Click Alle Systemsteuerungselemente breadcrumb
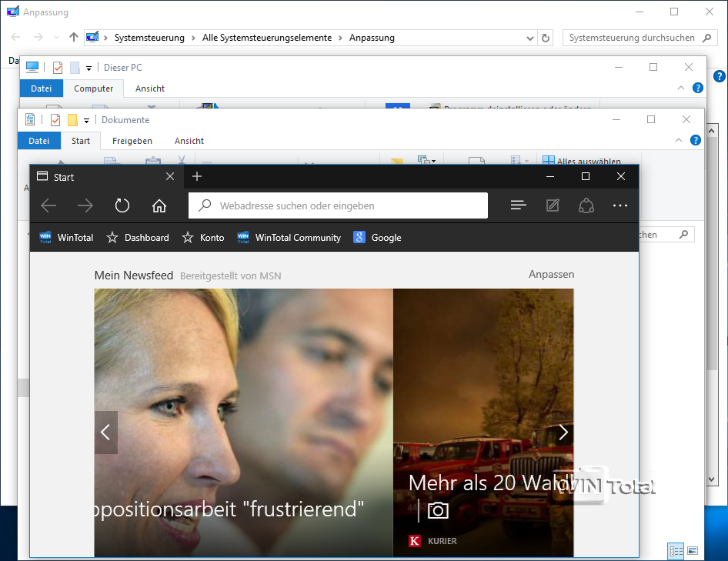728x561 pixels. (x=267, y=38)
